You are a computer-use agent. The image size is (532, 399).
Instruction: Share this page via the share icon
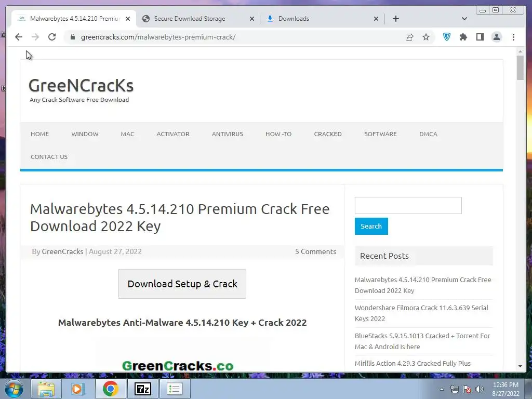tap(409, 37)
